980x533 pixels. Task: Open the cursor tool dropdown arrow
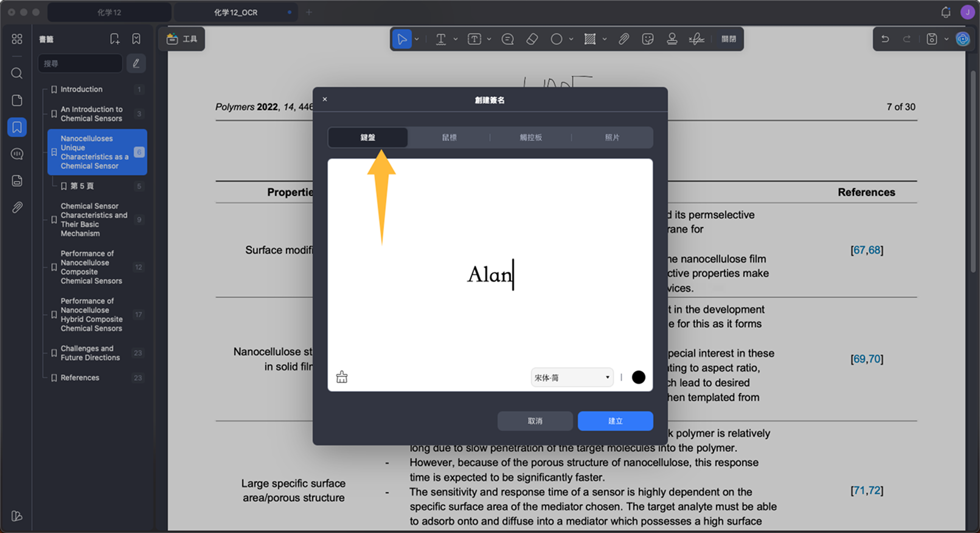click(417, 39)
